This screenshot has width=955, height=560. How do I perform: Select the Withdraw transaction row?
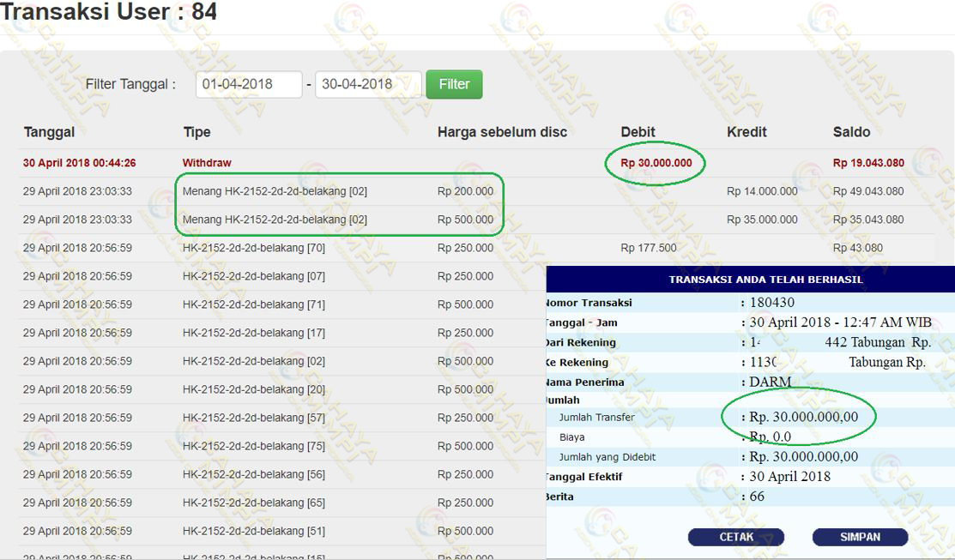click(207, 163)
